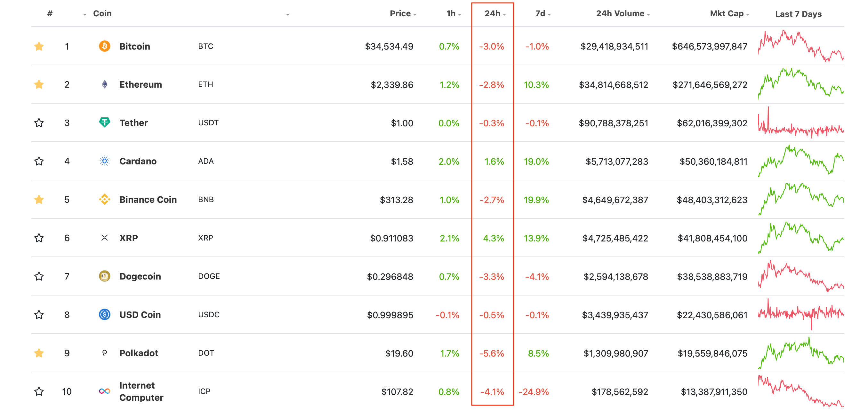Select the 7d column header
868x410 pixels.
point(540,13)
